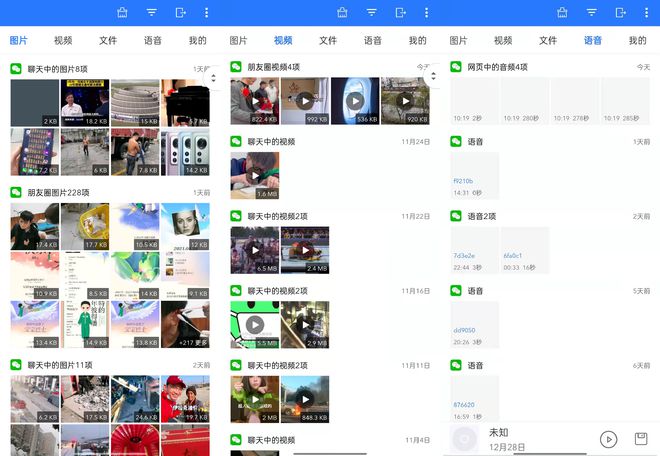
Task: Play the 未知 audio track in bottom player
Action: tap(608, 439)
